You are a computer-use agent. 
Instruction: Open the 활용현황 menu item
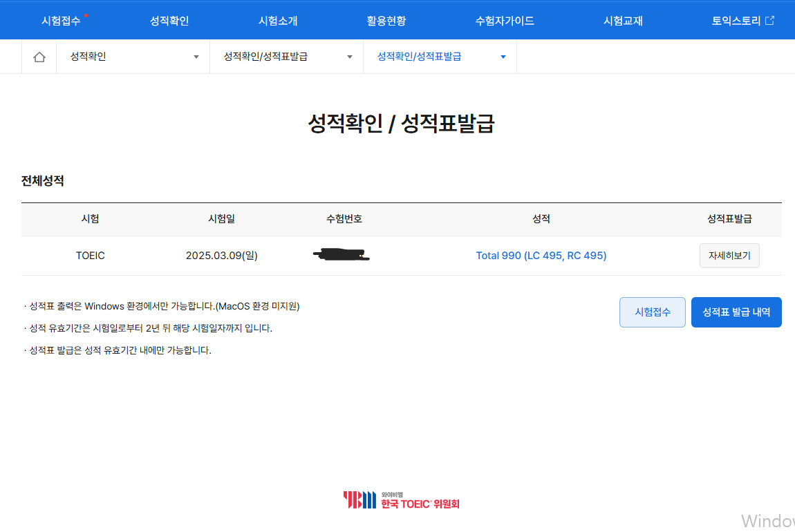pyautogui.click(x=386, y=21)
